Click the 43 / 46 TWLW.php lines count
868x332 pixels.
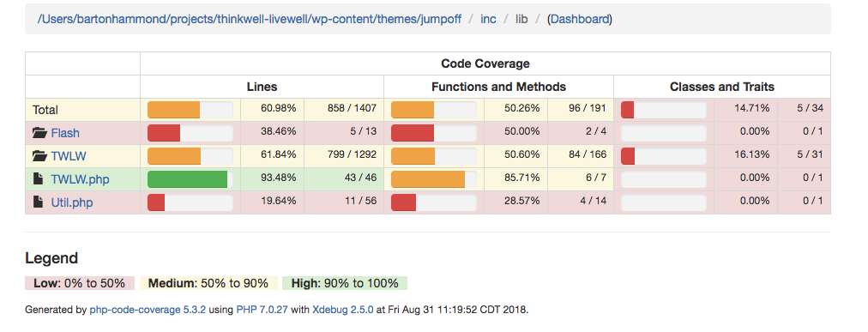(x=360, y=178)
